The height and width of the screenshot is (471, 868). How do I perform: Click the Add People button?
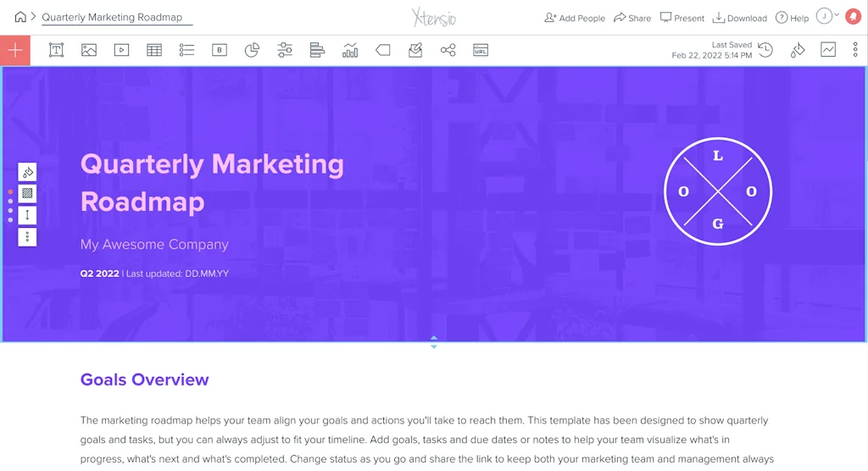pyautogui.click(x=575, y=18)
